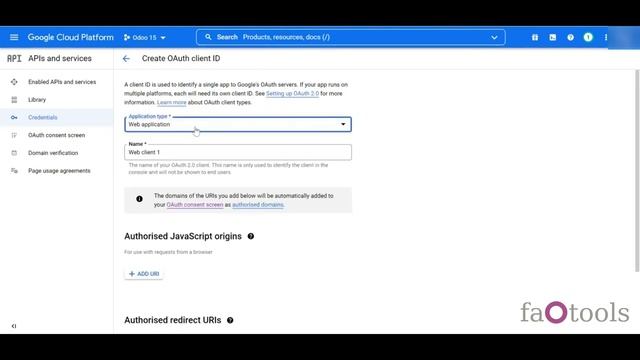
Task: Open the help question mark icon
Action: click(570, 38)
